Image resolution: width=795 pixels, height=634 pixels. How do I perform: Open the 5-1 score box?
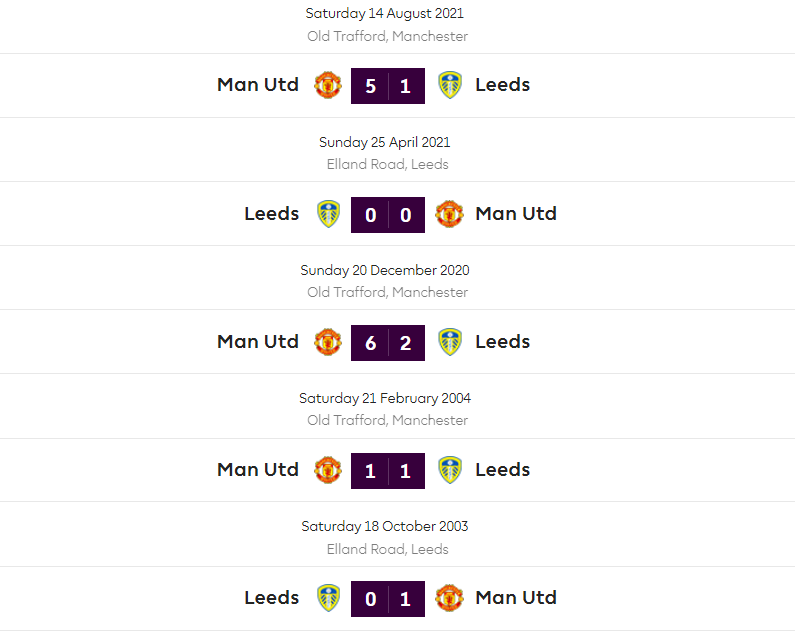coord(388,86)
